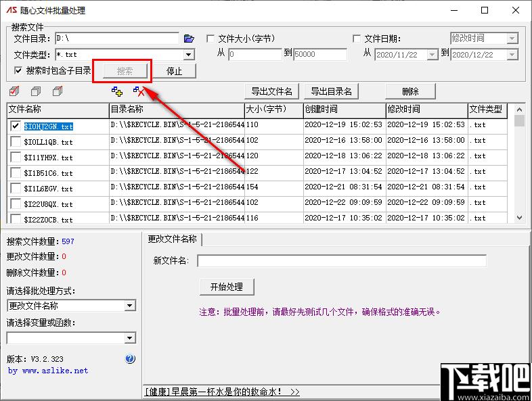Click the AS application logo icon
The image size is (532, 401).
[12, 10]
